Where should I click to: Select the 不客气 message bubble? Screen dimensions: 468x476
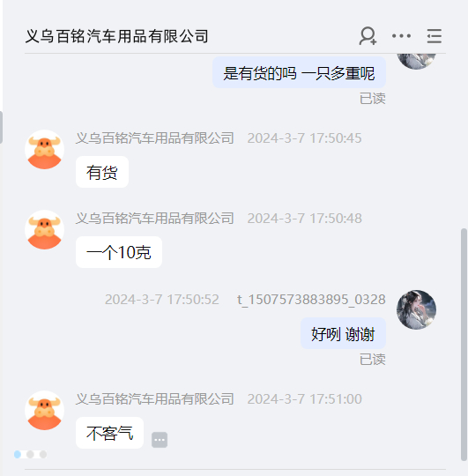pyautogui.click(x=109, y=433)
